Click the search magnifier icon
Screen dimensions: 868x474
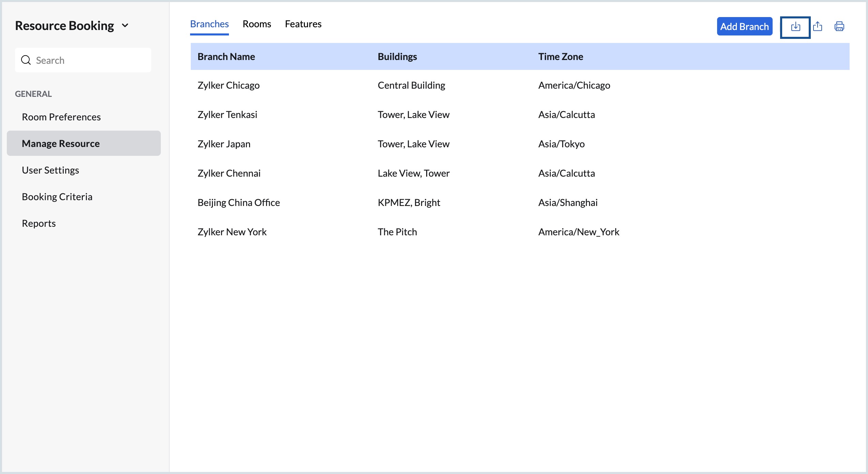pos(26,60)
